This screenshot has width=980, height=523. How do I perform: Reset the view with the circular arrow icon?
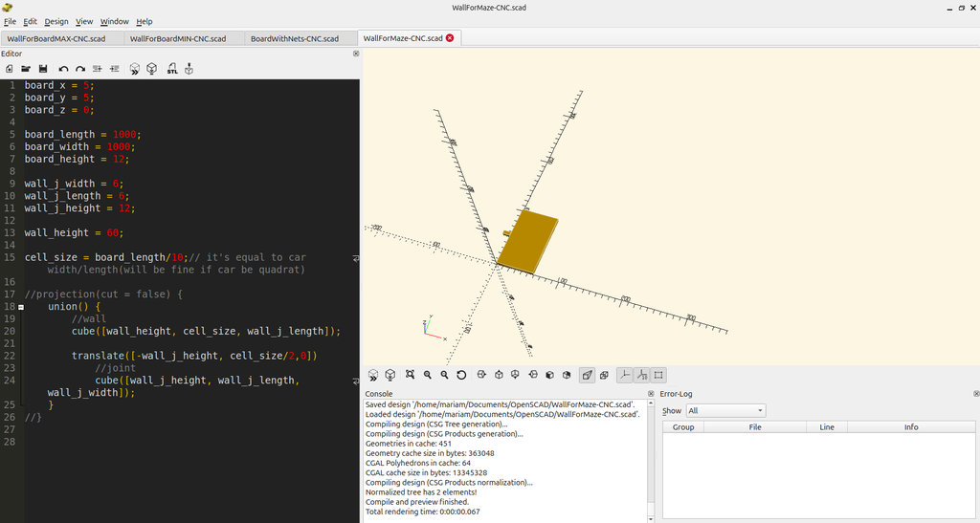[x=461, y=375]
